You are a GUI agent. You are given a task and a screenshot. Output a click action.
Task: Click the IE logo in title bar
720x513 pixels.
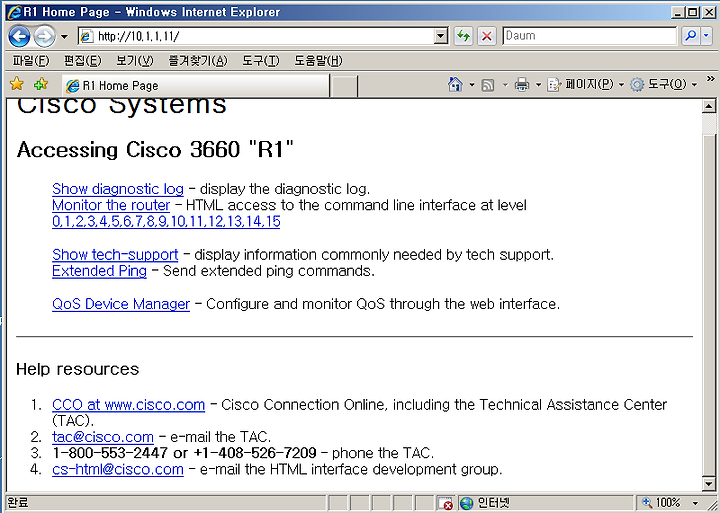[x=14, y=12]
